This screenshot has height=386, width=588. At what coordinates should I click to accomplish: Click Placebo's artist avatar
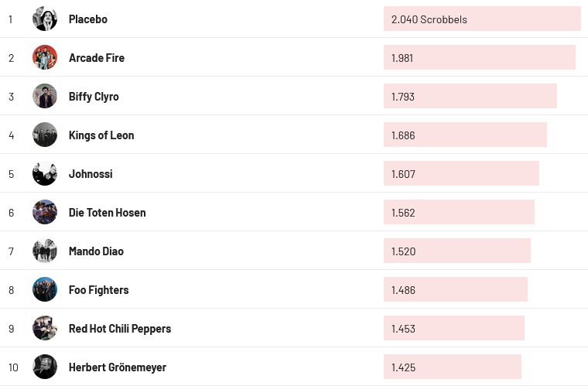pyautogui.click(x=45, y=19)
